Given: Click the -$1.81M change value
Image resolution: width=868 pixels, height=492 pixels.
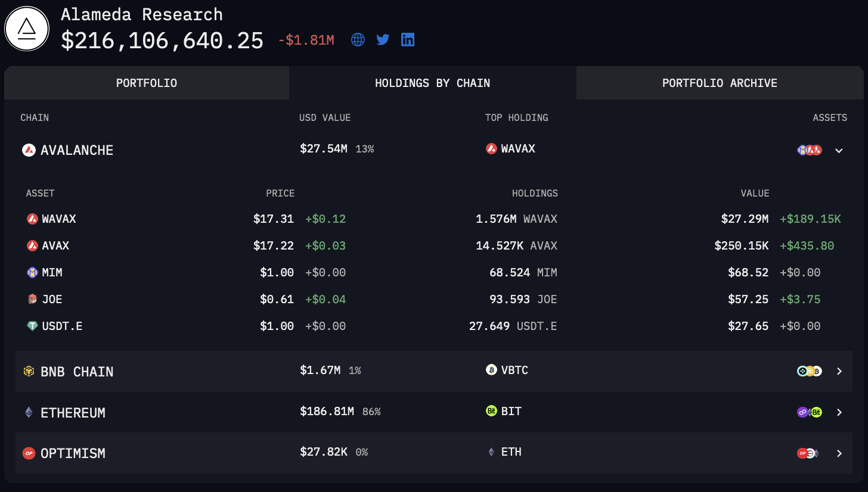Looking at the screenshot, I should (306, 41).
